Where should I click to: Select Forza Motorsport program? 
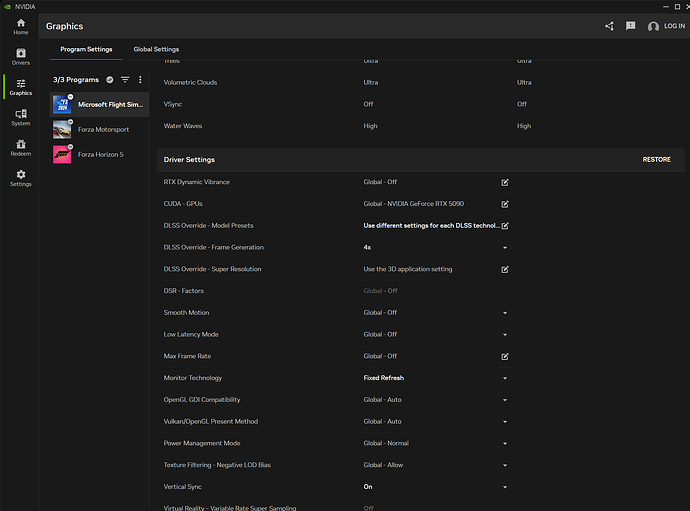99,129
